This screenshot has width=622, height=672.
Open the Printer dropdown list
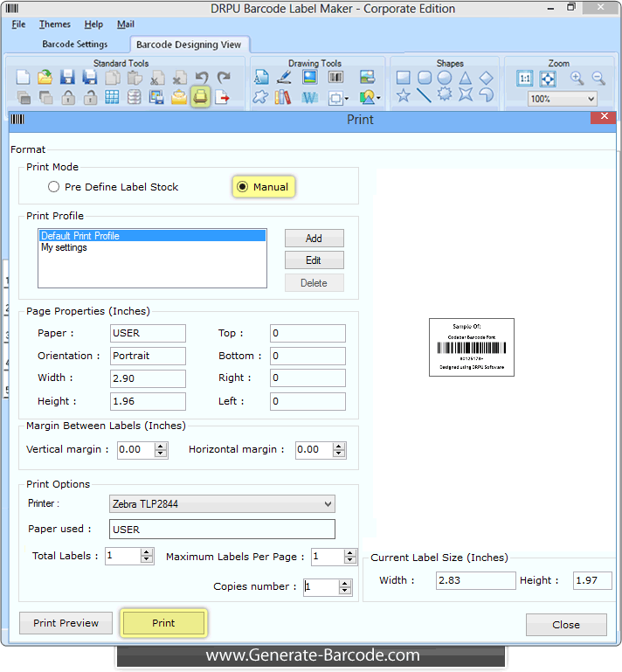328,503
